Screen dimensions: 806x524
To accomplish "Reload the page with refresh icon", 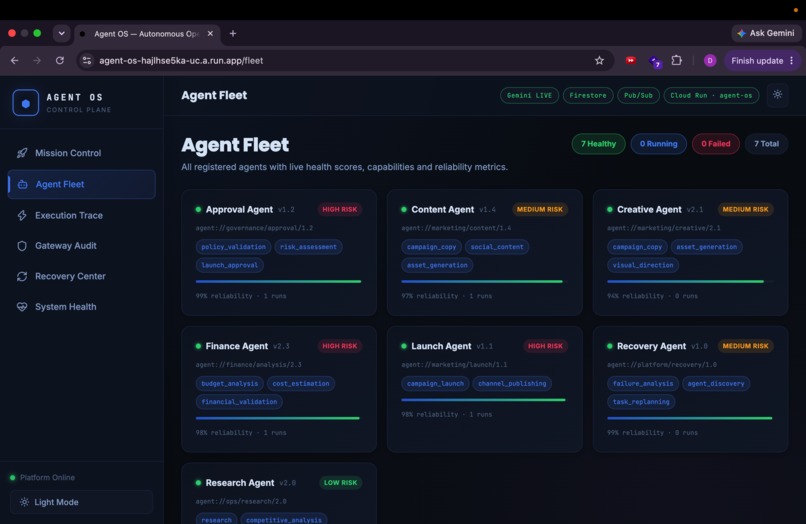I will click(x=60, y=61).
